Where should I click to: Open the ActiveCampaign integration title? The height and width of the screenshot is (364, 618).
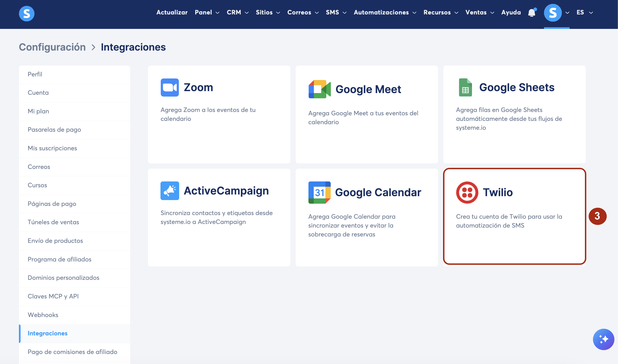[226, 191]
